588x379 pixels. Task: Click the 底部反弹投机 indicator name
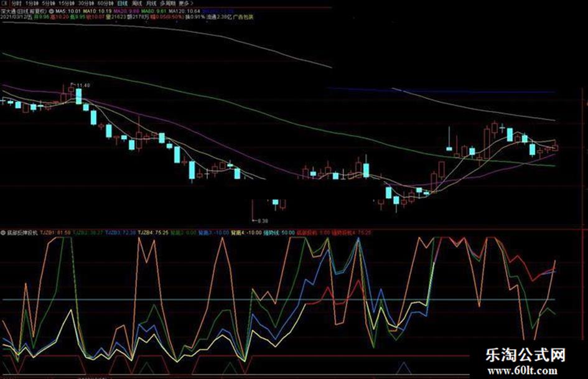tap(22, 233)
